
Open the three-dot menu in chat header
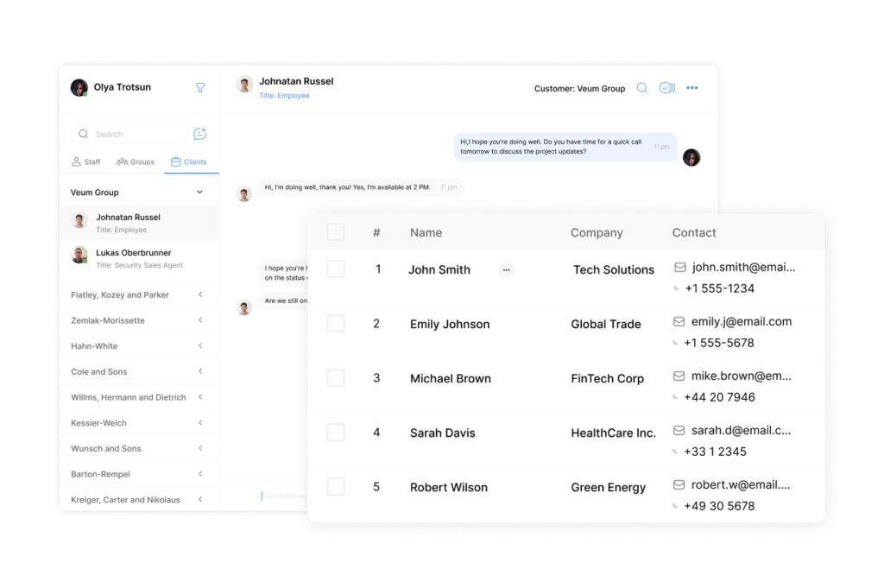[692, 88]
